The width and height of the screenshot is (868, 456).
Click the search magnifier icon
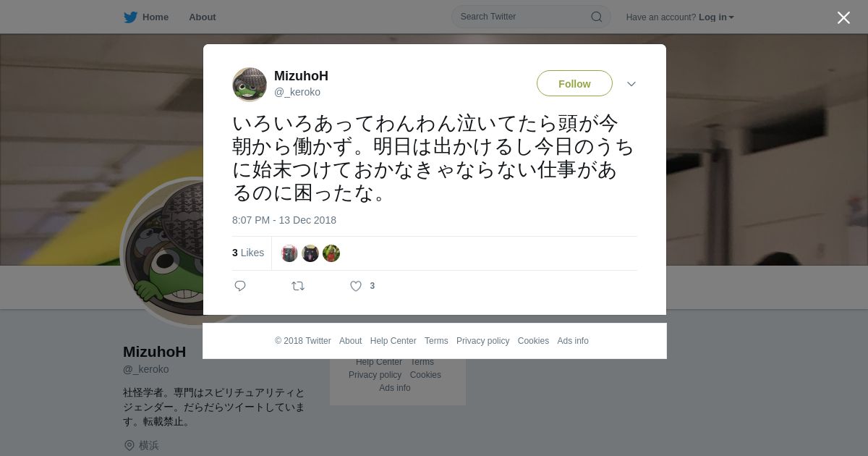pyautogui.click(x=597, y=17)
